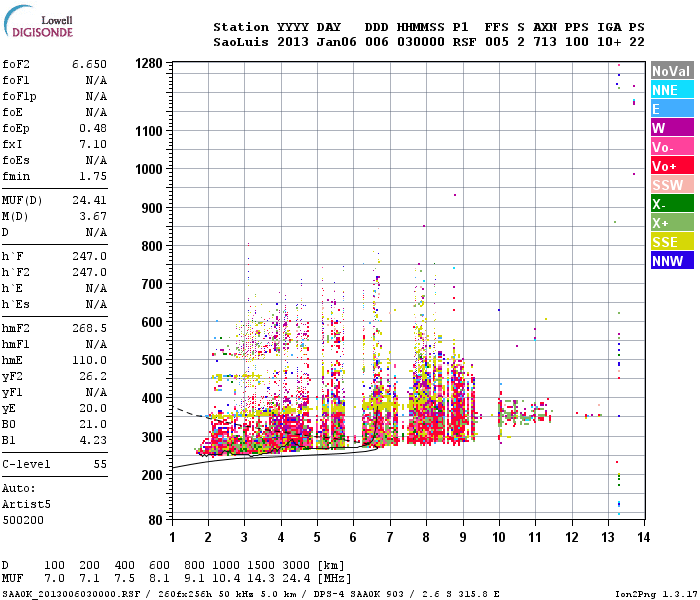Click the 7 MHz x-axis label
700x600 pixels.
[390, 537]
